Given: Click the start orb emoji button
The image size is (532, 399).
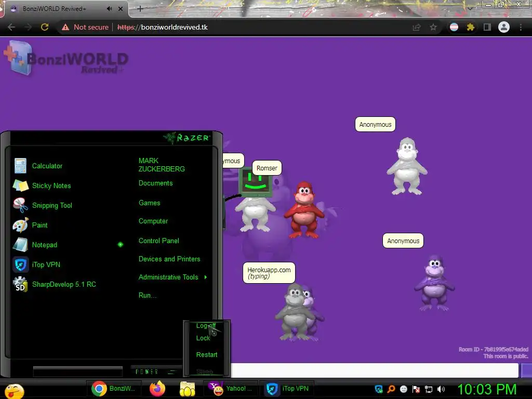Looking at the screenshot, I should point(14,391).
